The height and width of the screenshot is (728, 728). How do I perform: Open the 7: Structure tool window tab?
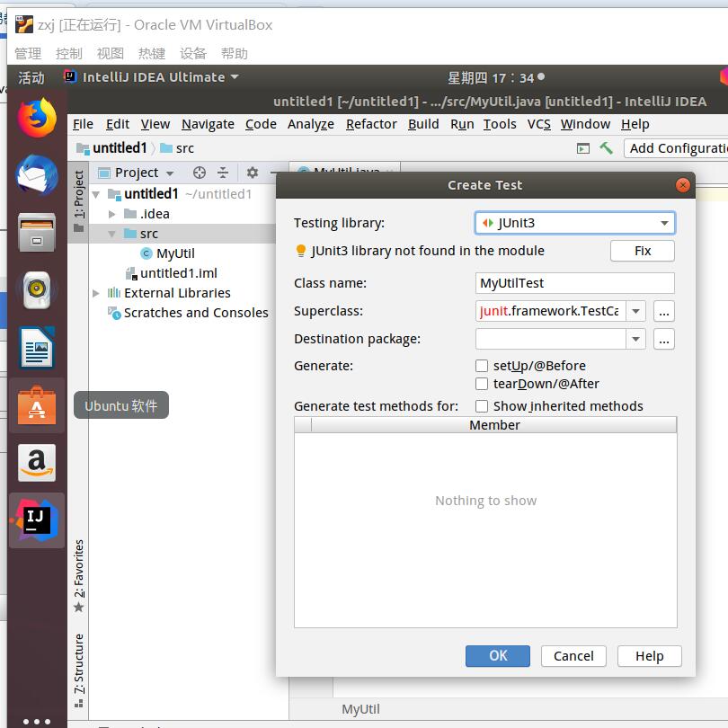[x=78, y=670]
